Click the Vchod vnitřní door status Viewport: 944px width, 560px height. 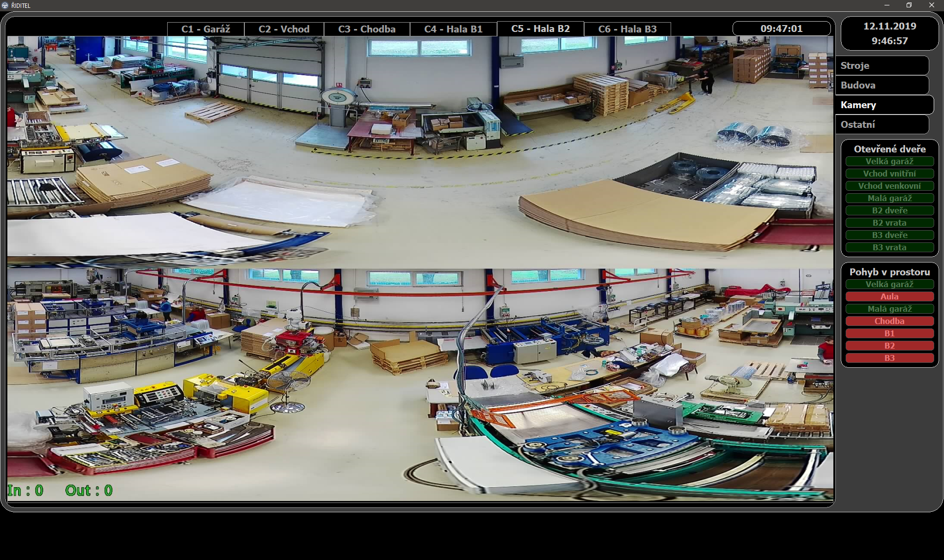[x=889, y=174]
